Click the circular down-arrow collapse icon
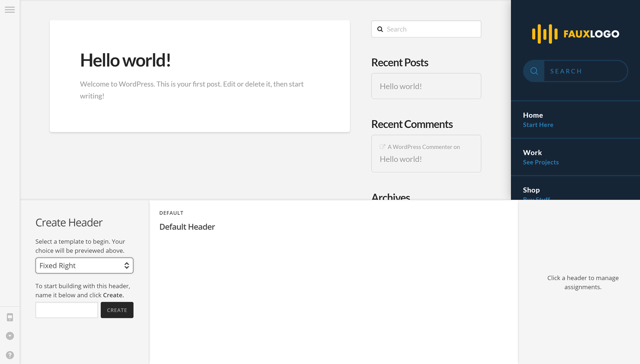This screenshot has height=364, width=640. click(x=10, y=336)
